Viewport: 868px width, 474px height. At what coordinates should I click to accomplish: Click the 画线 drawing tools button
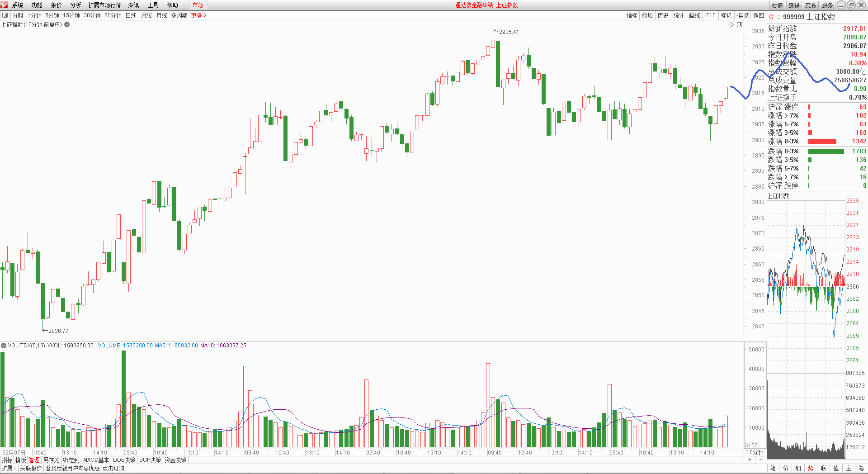694,15
